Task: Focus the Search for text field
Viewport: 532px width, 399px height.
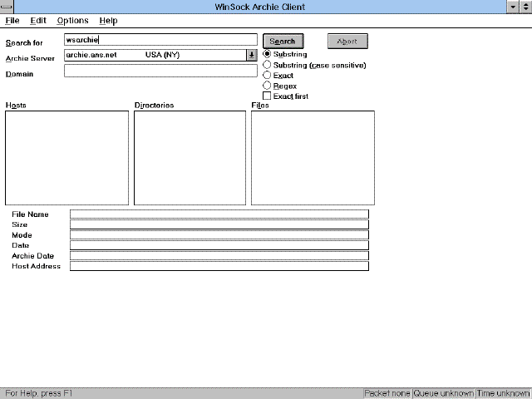Action: point(160,40)
